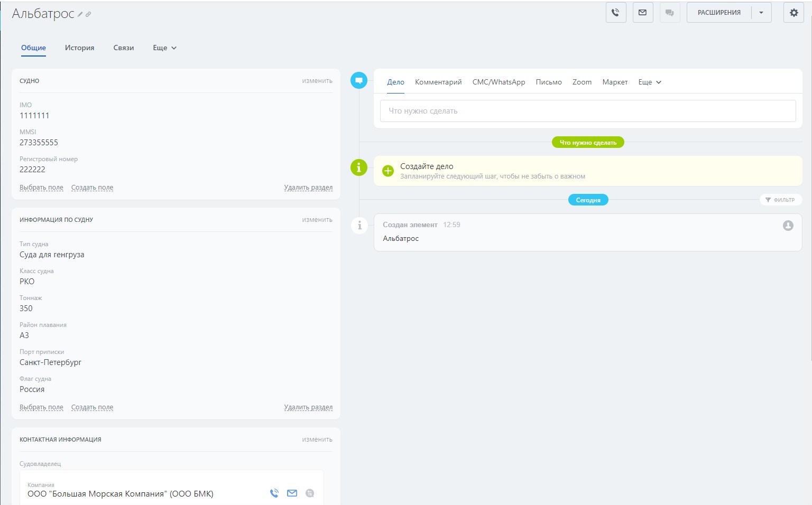Click the user avatar on Создан элемент entry
812x505 pixels.
788,226
